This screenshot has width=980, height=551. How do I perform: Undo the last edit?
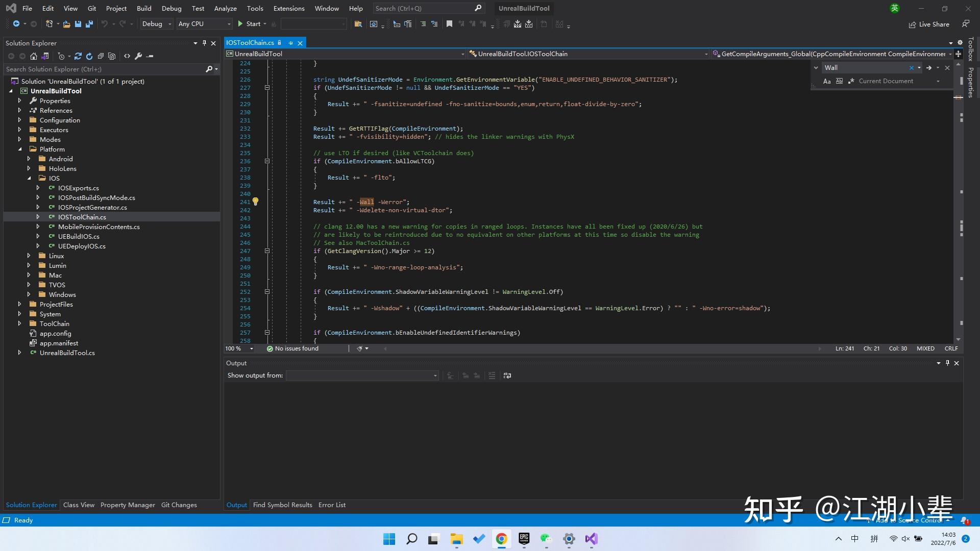[104, 24]
